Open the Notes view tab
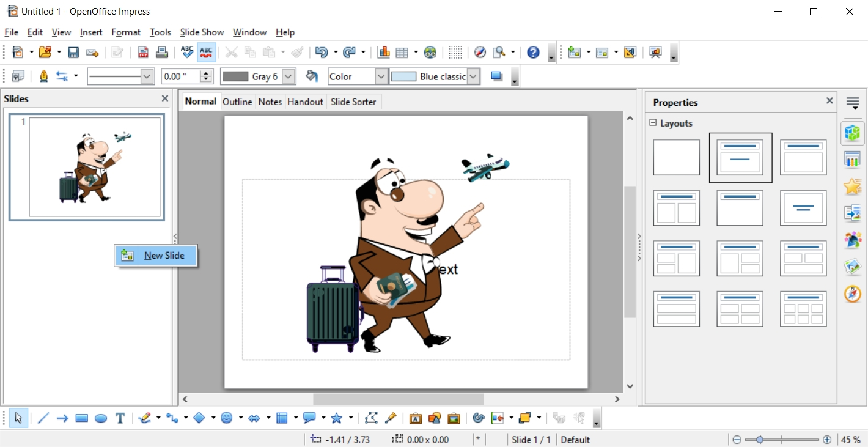 pyautogui.click(x=270, y=102)
